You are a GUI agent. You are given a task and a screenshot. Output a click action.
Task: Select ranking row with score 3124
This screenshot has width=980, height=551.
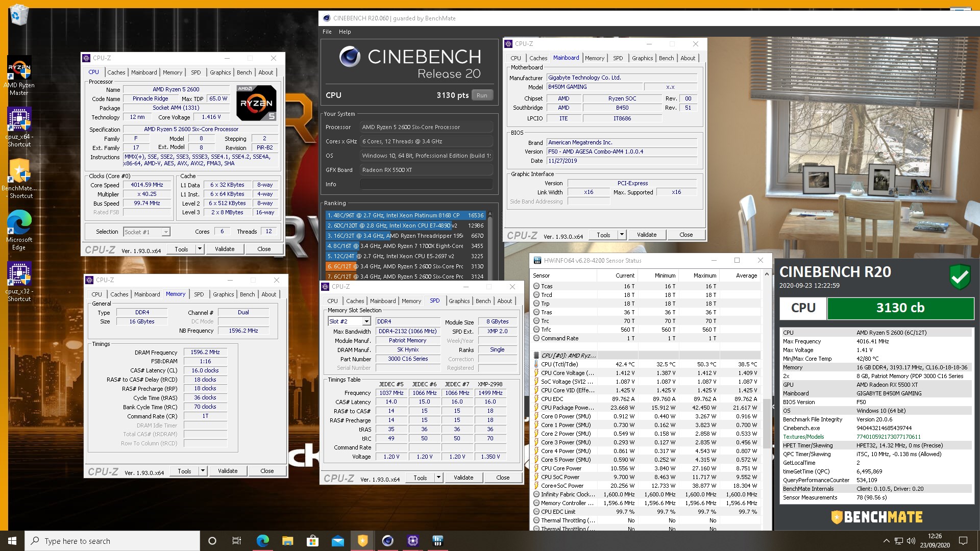pyautogui.click(x=406, y=277)
